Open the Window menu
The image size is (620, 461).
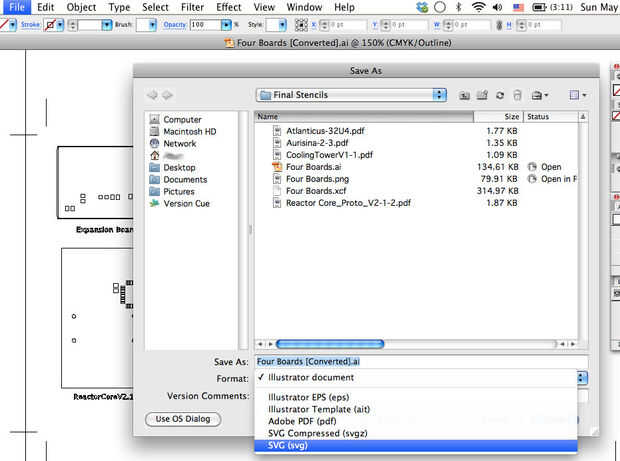pos(304,7)
